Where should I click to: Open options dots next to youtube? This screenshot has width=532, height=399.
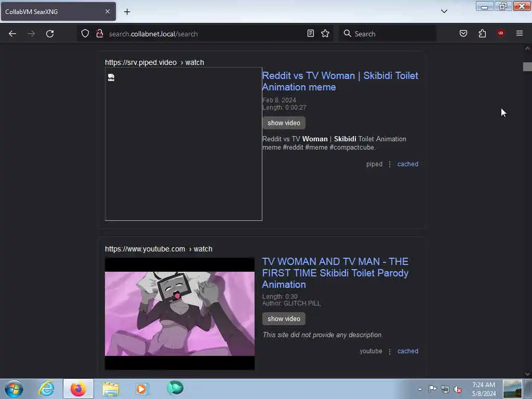[x=390, y=352]
